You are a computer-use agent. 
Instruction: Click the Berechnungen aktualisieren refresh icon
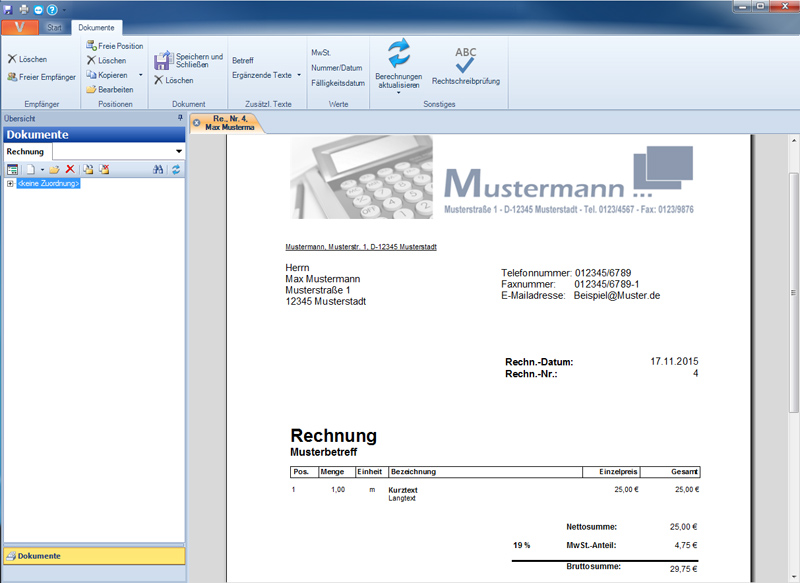pos(399,54)
